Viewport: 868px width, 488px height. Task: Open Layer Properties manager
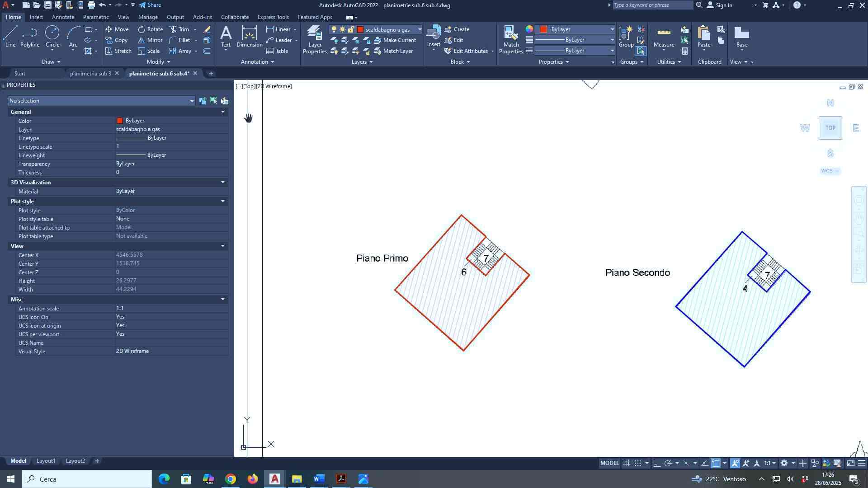(x=315, y=38)
